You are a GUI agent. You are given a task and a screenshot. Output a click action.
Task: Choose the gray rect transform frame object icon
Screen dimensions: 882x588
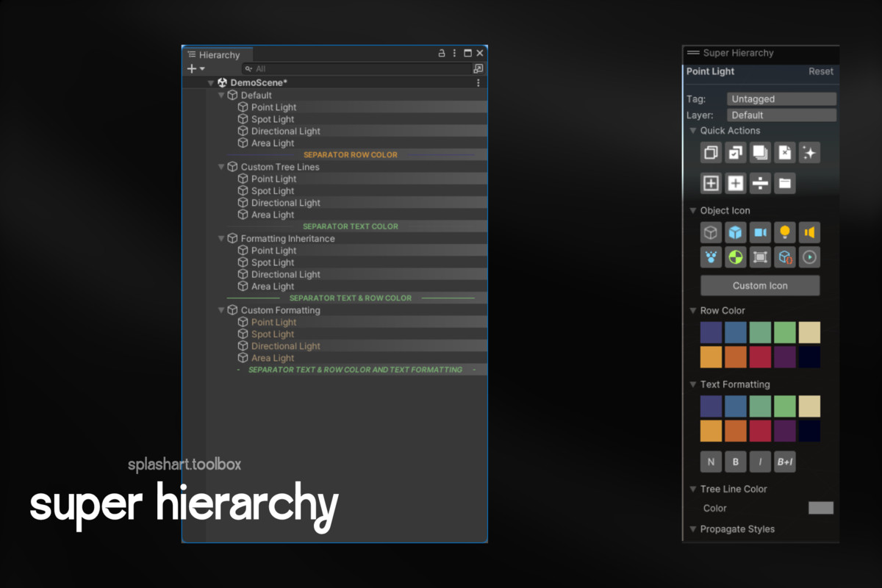click(760, 257)
